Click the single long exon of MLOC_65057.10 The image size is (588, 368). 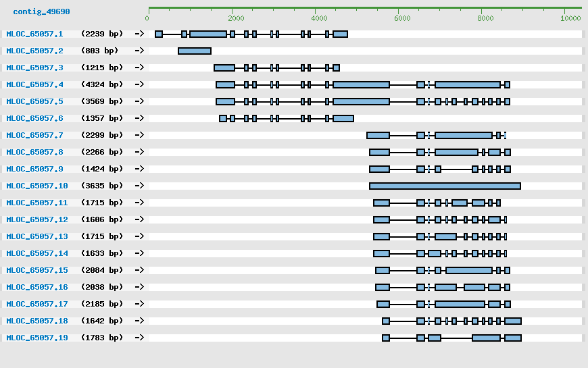445,186
